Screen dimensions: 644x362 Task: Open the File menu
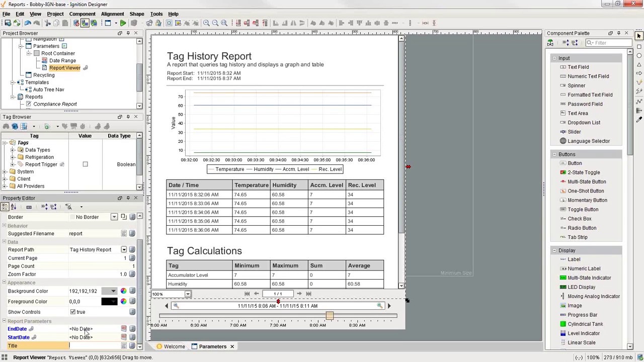point(6,14)
